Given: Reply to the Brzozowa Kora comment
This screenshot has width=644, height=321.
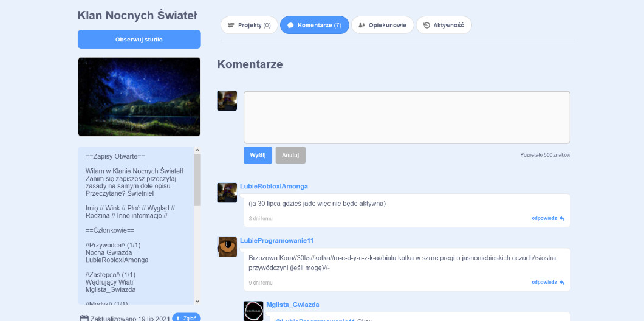Looking at the screenshot, I should click(x=547, y=282).
